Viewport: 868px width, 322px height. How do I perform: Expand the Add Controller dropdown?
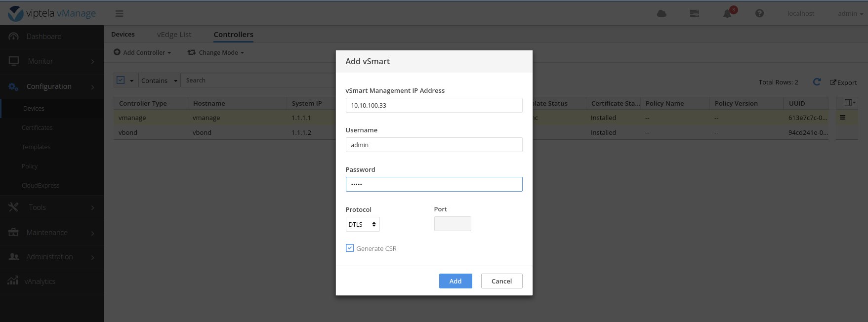click(142, 52)
